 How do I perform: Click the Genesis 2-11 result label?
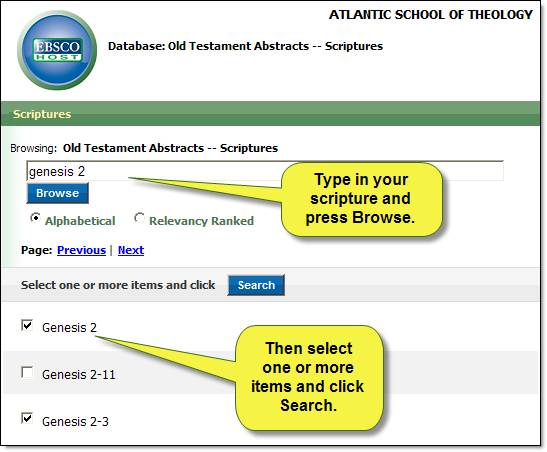(78, 375)
